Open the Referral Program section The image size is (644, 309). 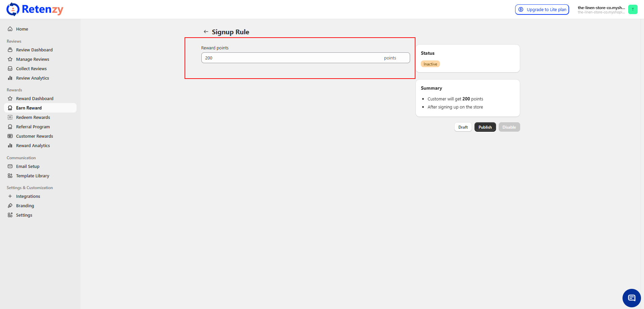33,127
